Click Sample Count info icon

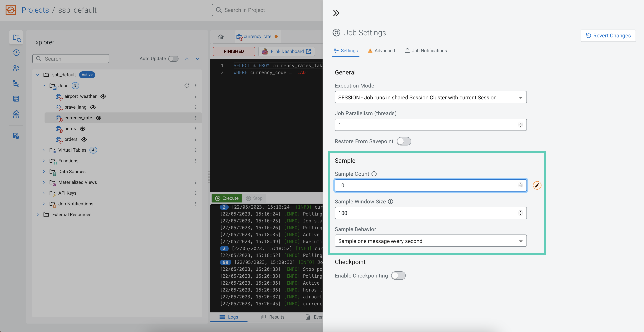pos(374,174)
